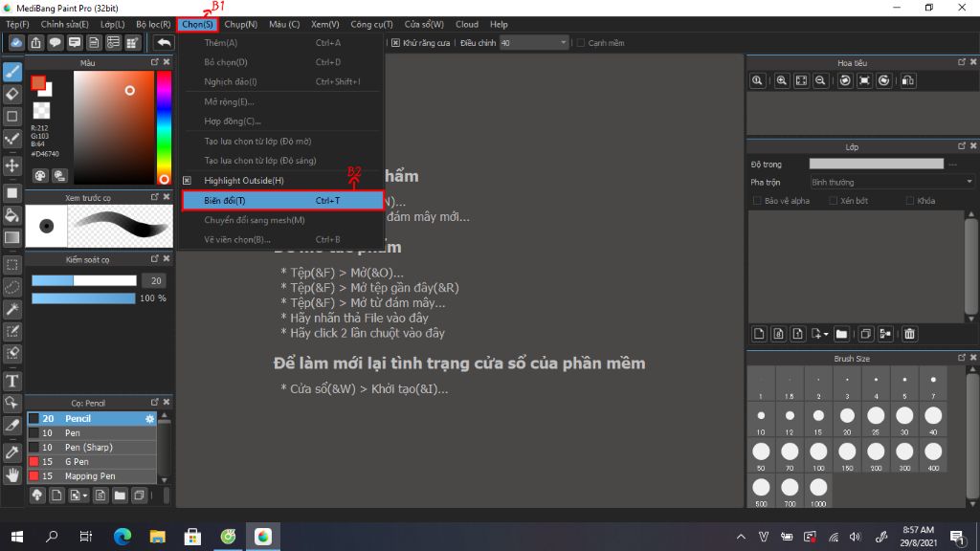Select Biến đổi(T) from the menu

[282, 201]
